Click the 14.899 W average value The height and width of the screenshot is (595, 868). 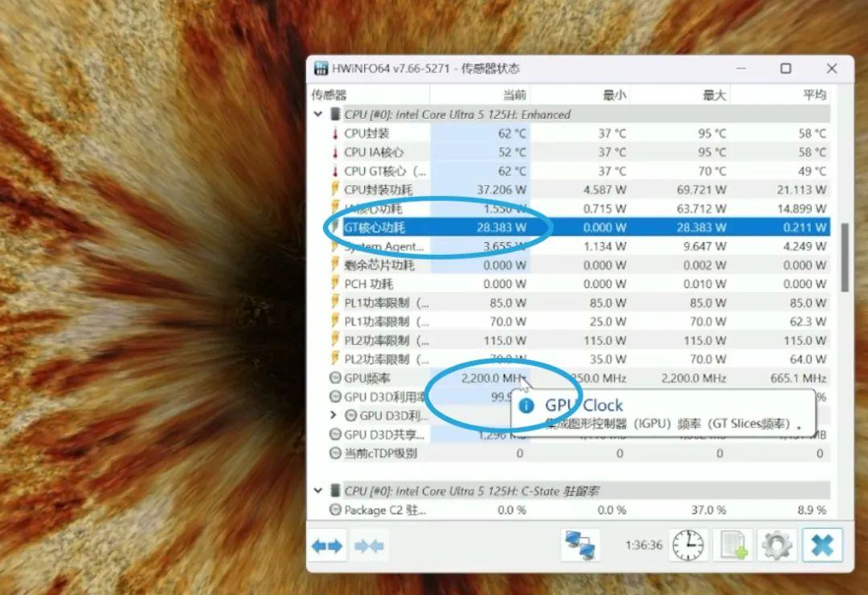point(801,208)
